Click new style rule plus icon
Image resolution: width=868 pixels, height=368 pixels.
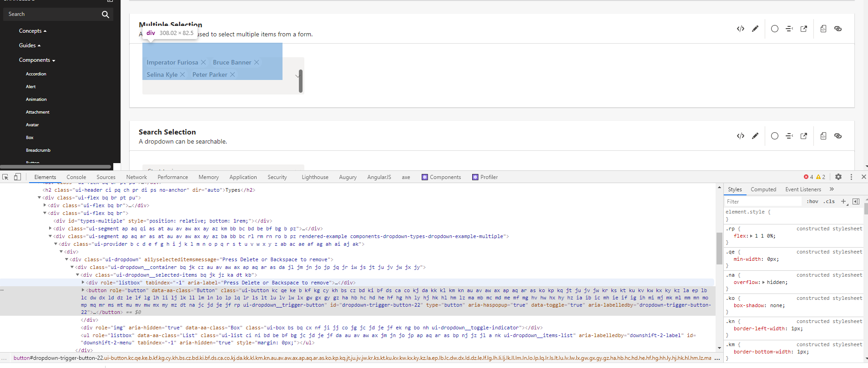coord(843,201)
